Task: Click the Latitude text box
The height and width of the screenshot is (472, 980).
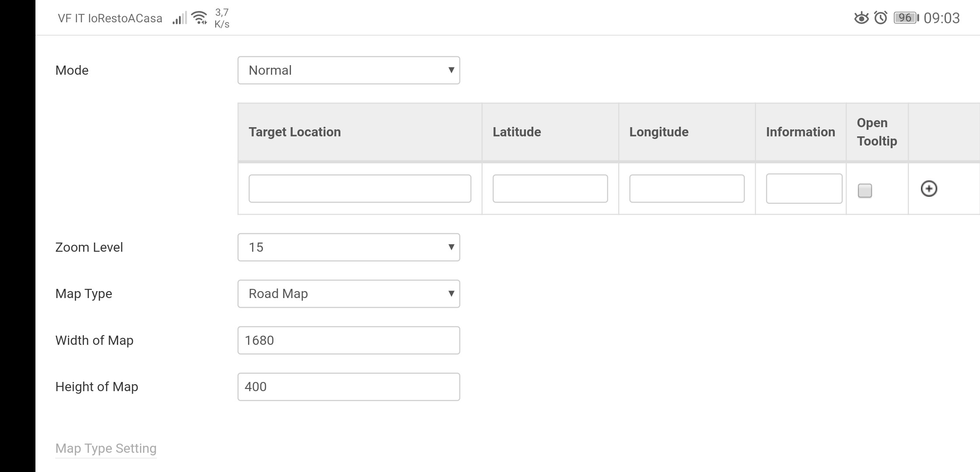Action: pos(550,189)
